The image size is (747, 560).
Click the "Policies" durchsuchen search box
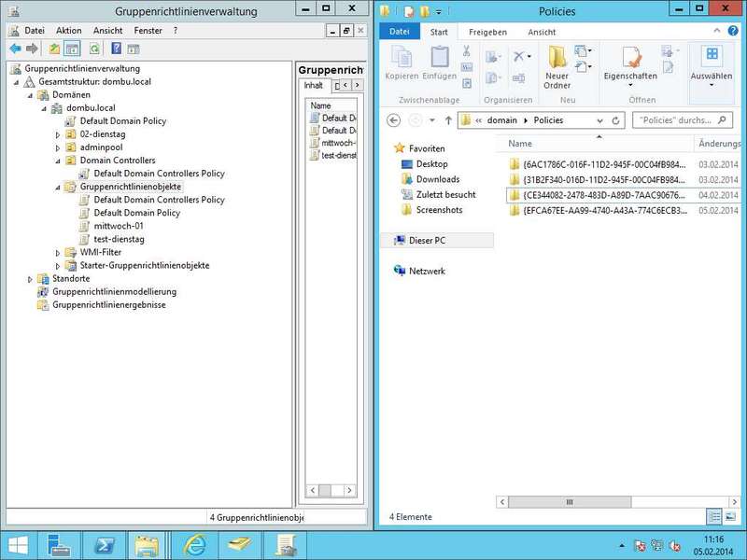(x=682, y=120)
